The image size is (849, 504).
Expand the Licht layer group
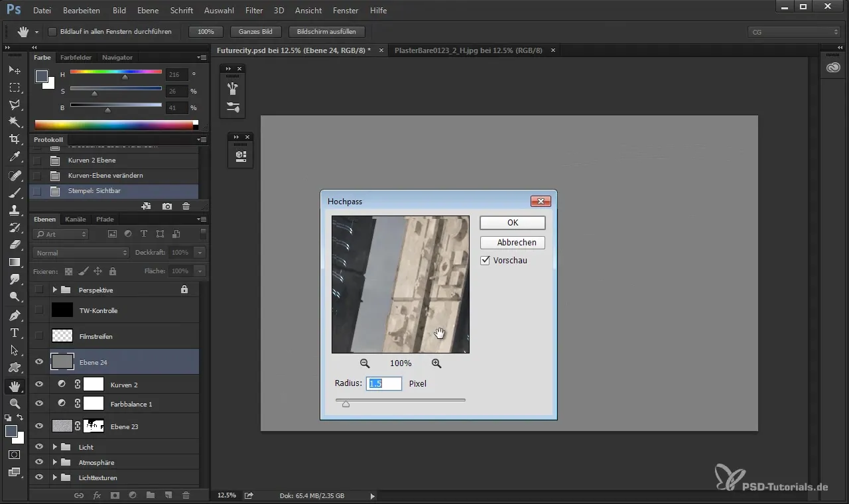tap(55, 447)
